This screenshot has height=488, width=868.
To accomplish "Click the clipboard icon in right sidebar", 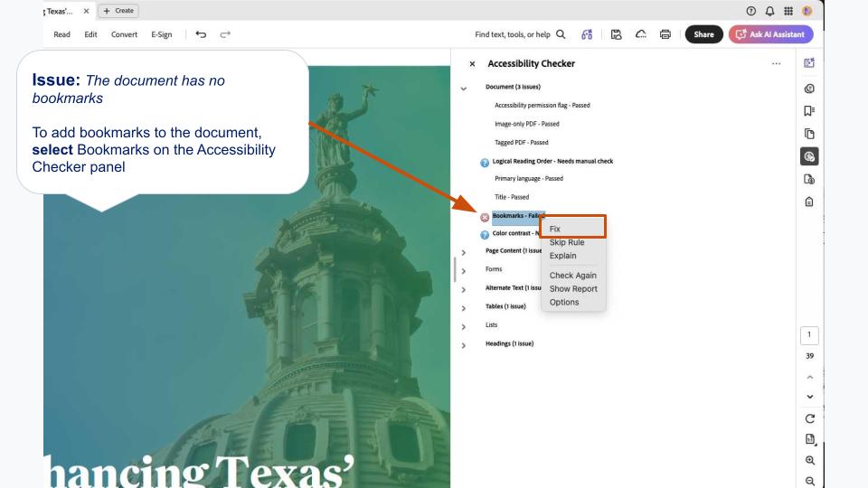I will pyautogui.click(x=809, y=202).
